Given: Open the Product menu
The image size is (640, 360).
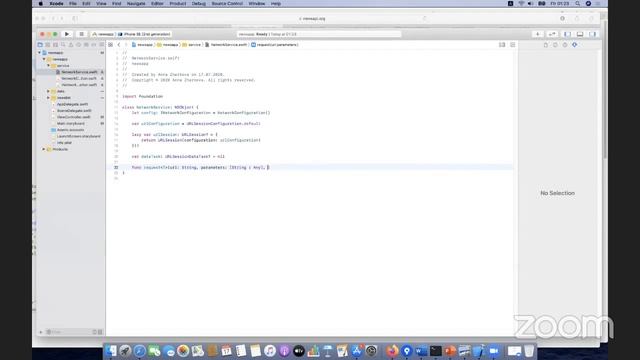Looking at the screenshot, I should tap(178, 4).
